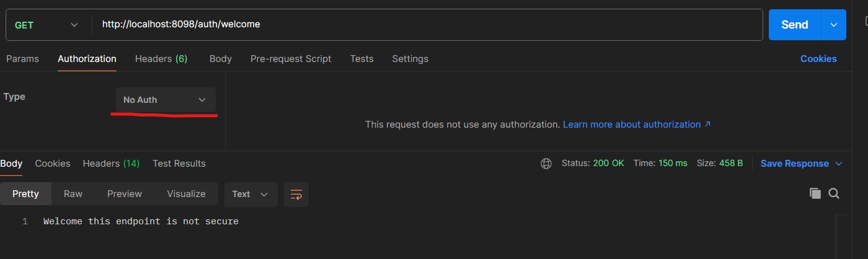
Task: Open the No Auth type dropdown
Action: [x=166, y=100]
